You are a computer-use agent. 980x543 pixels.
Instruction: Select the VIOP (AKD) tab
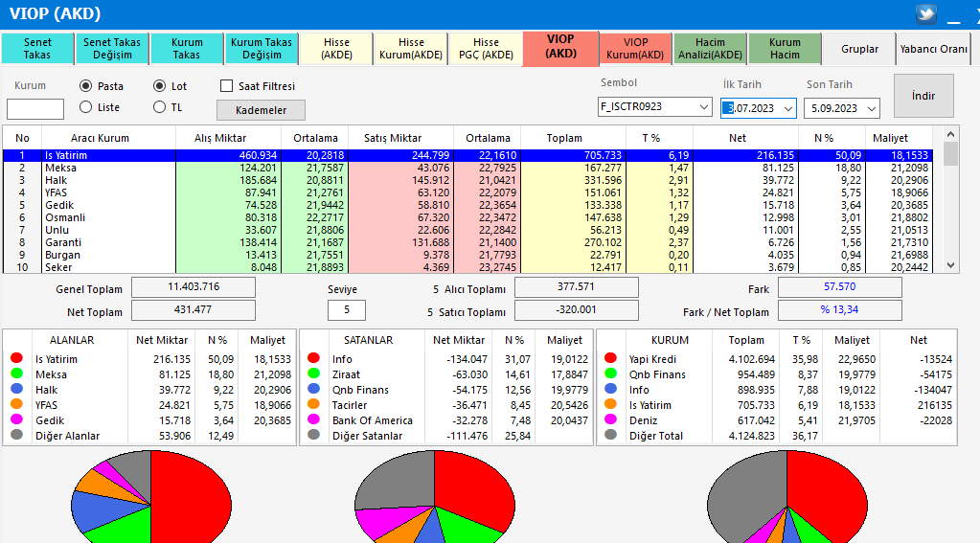tap(560, 48)
